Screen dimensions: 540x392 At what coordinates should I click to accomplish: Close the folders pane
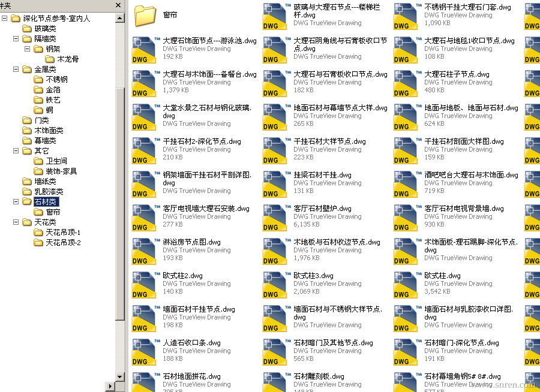tap(118, 5)
